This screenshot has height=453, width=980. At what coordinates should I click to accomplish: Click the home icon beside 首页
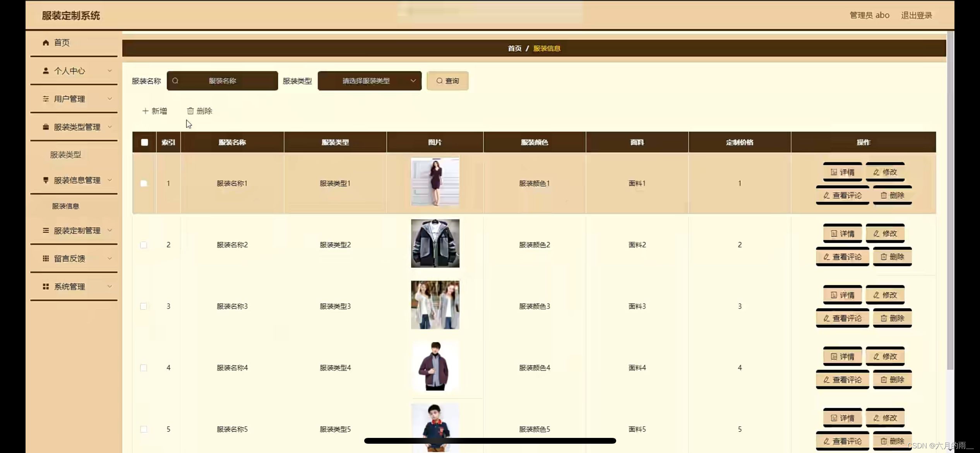[46, 43]
